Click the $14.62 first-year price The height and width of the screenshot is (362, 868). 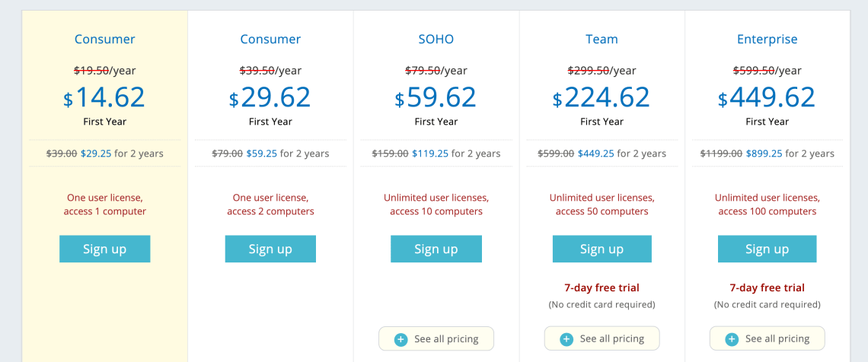tap(104, 97)
